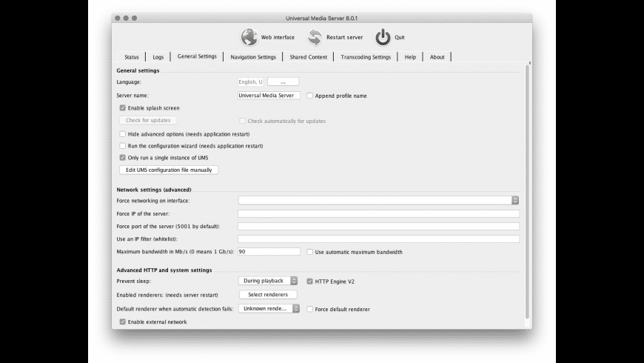
Task: Click the Restart server arrows icon
Action: [x=315, y=37]
